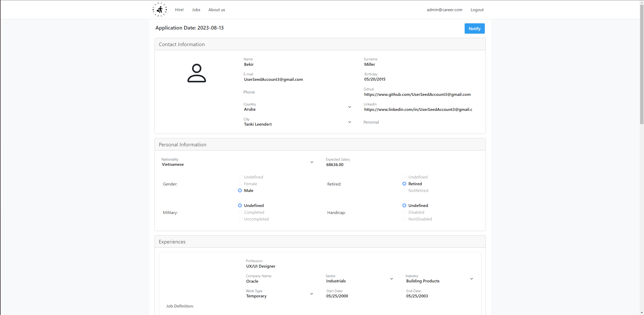Choose the NotRetired radio option
This screenshot has height=315, width=644.
coord(404,190)
